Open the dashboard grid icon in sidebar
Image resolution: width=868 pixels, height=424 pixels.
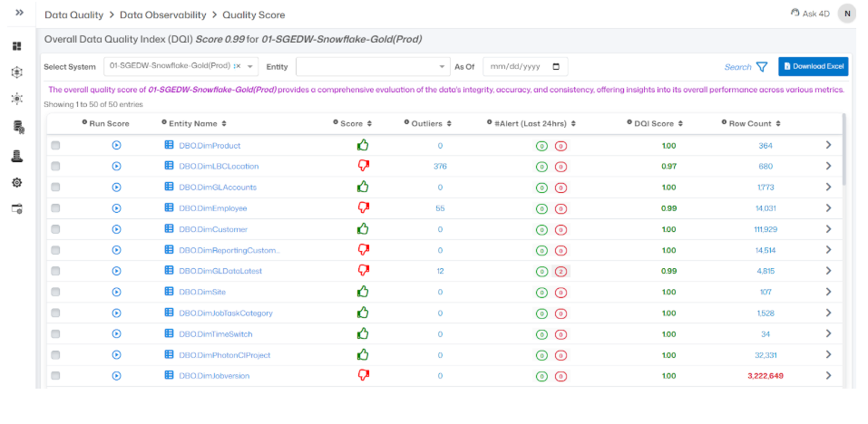17,45
